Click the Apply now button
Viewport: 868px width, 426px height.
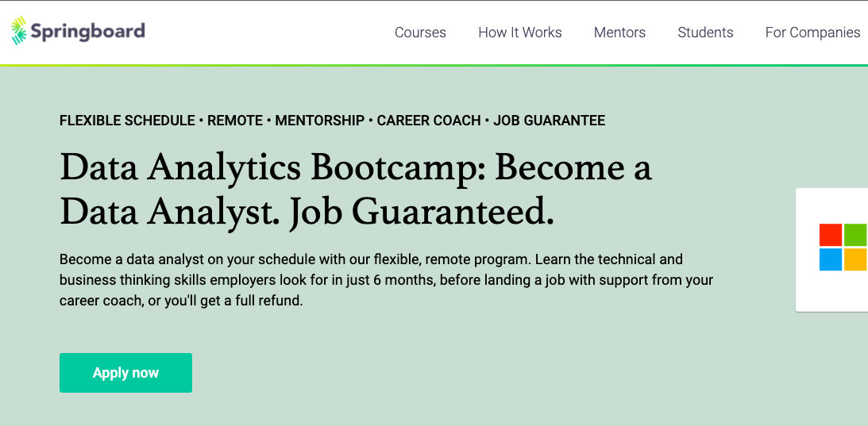tap(125, 373)
